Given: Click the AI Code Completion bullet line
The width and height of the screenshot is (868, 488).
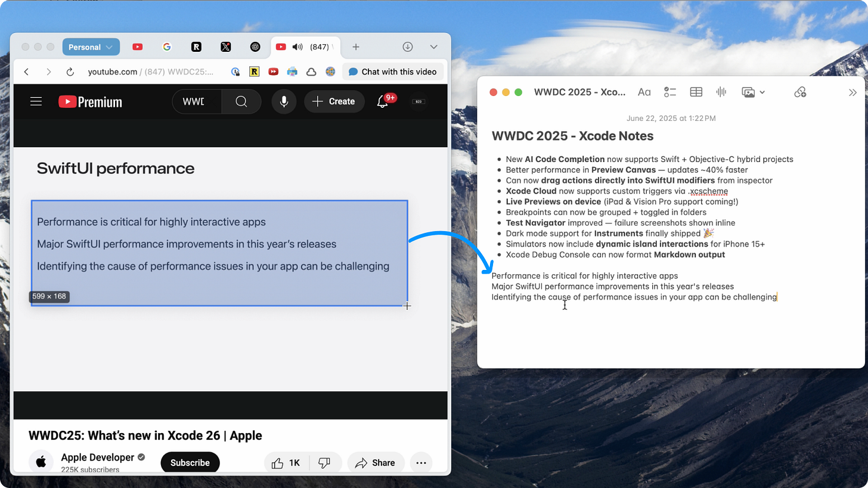Looking at the screenshot, I should point(649,159).
